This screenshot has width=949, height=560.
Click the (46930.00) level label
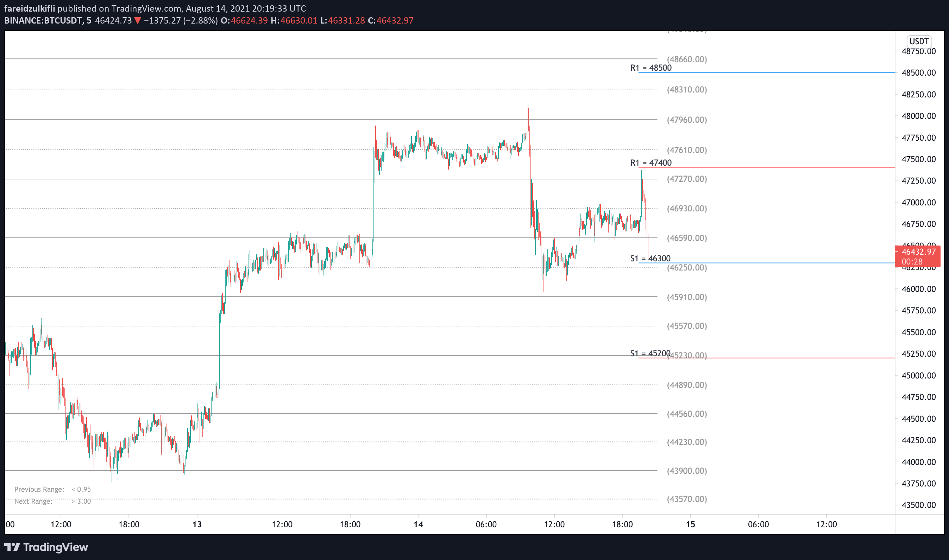[x=686, y=208]
